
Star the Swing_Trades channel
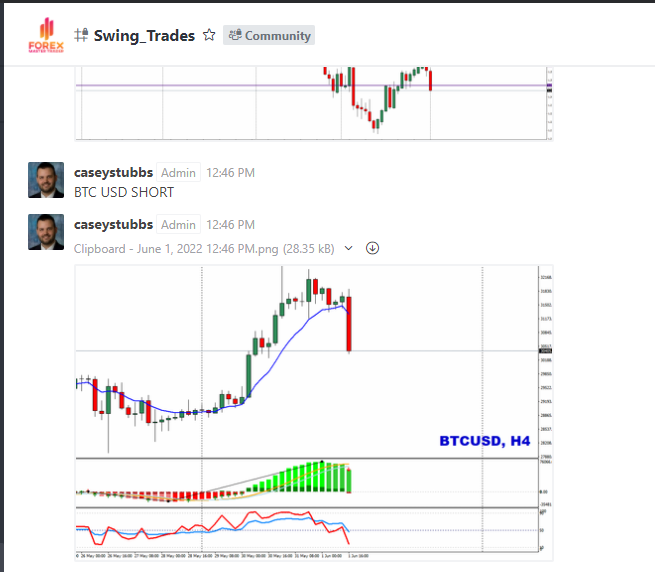[209, 35]
